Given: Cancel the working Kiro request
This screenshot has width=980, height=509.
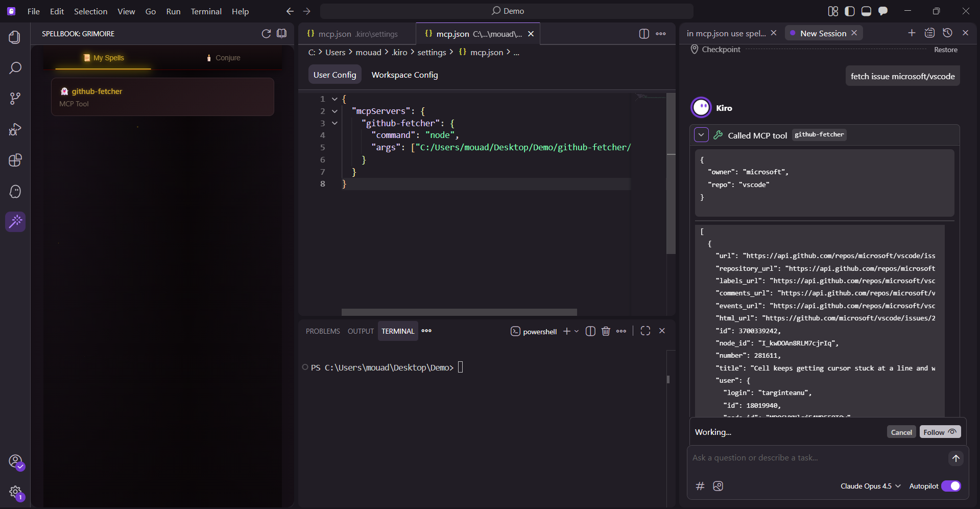Looking at the screenshot, I should (x=901, y=432).
